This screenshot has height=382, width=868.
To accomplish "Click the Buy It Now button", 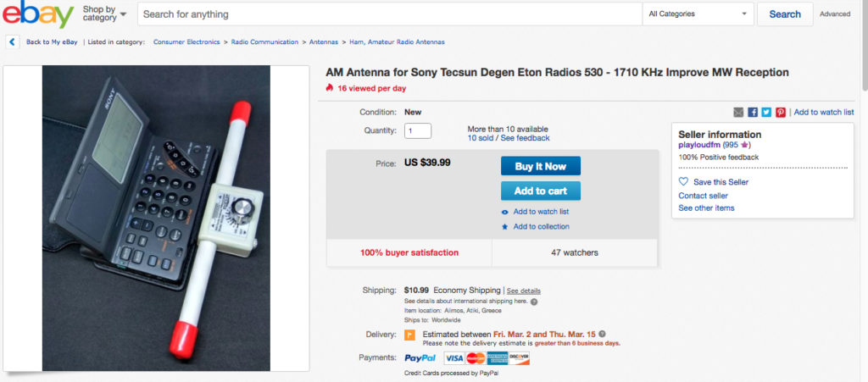I will click(541, 166).
